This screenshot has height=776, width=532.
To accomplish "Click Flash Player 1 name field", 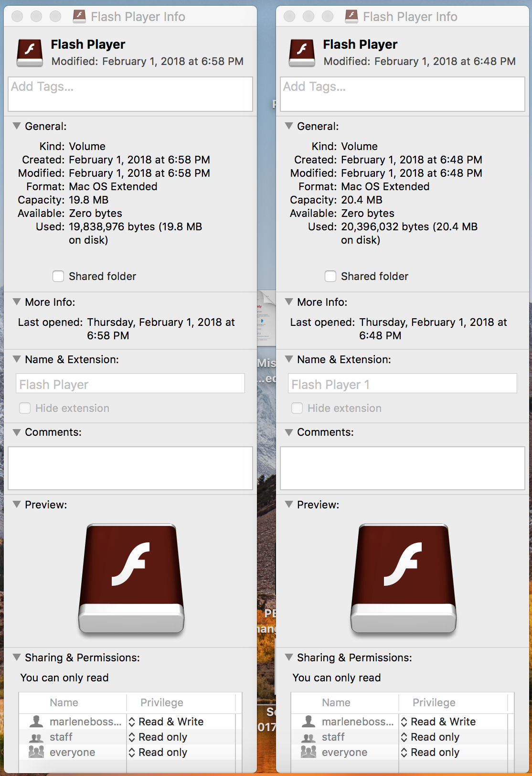I will 403,384.
